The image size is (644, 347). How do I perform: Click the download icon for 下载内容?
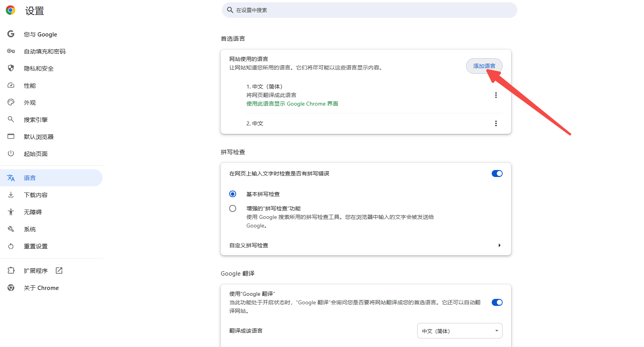pyautogui.click(x=11, y=195)
